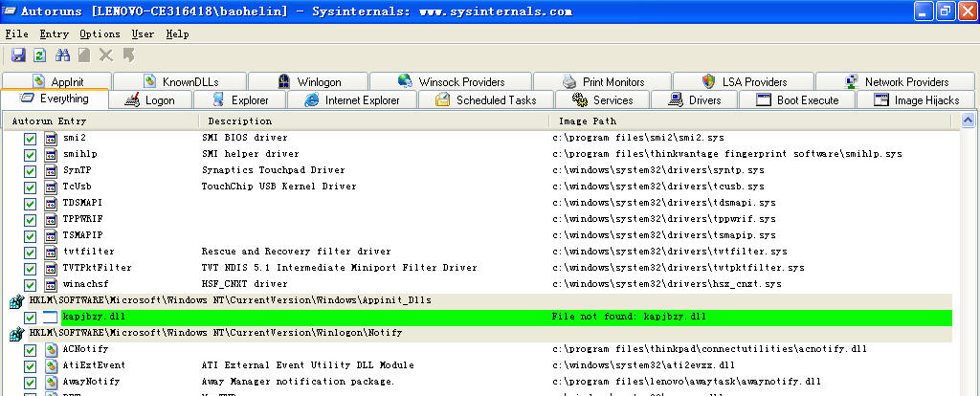This screenshot has width=980, height=396.
Task: Click the Properties toolbar icon
Action: click(84, 55)
